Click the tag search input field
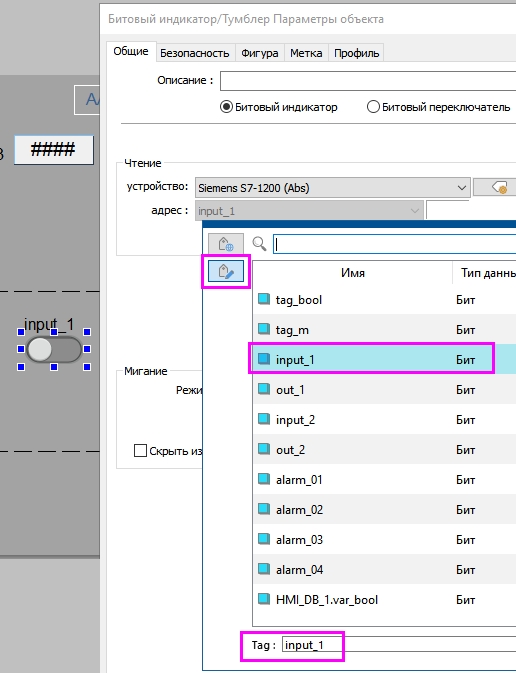516x673 pixels. click(395, 244)
